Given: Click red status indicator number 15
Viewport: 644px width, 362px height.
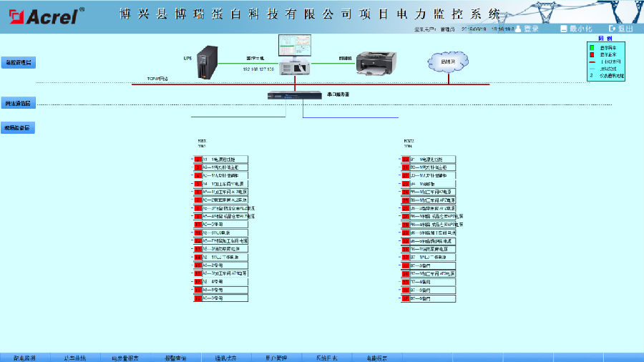Looking at the screenshot, I should [198, 265].
